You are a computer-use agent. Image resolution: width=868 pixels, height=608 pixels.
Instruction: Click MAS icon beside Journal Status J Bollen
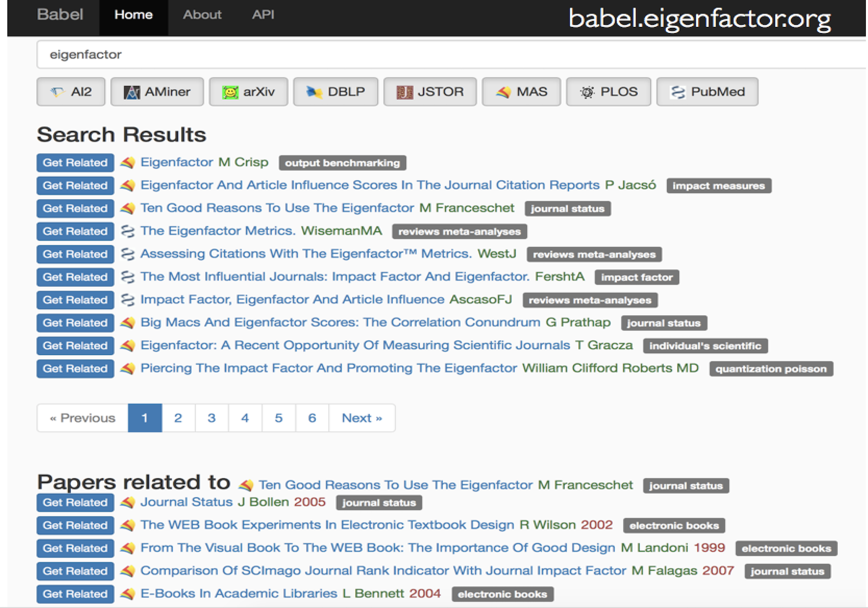(128, 502)
